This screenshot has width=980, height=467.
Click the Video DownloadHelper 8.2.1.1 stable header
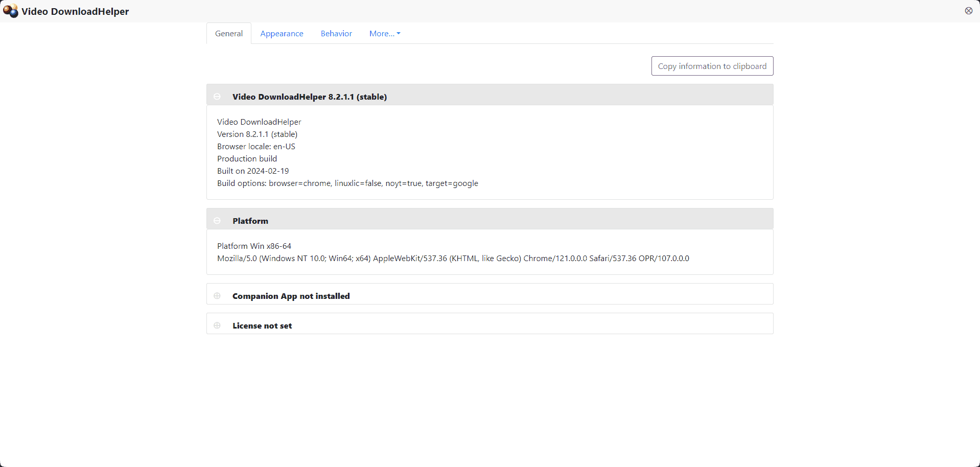(309, 97)
